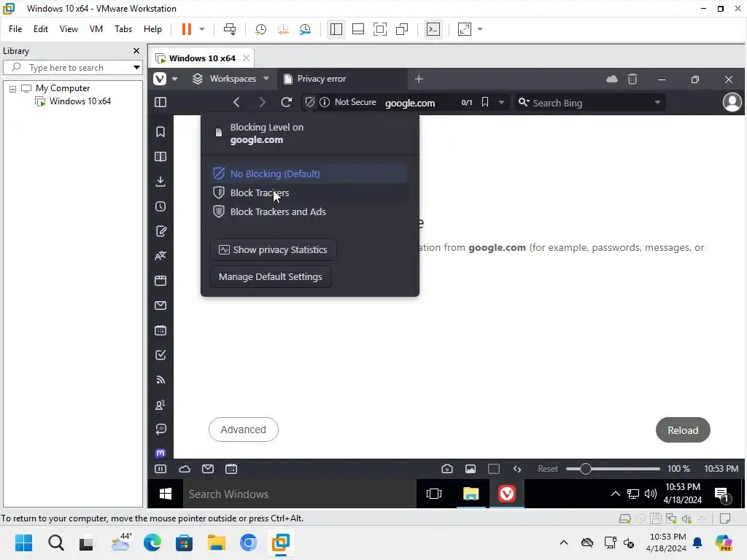Capture page with status bar camera icon

(447, 469)
